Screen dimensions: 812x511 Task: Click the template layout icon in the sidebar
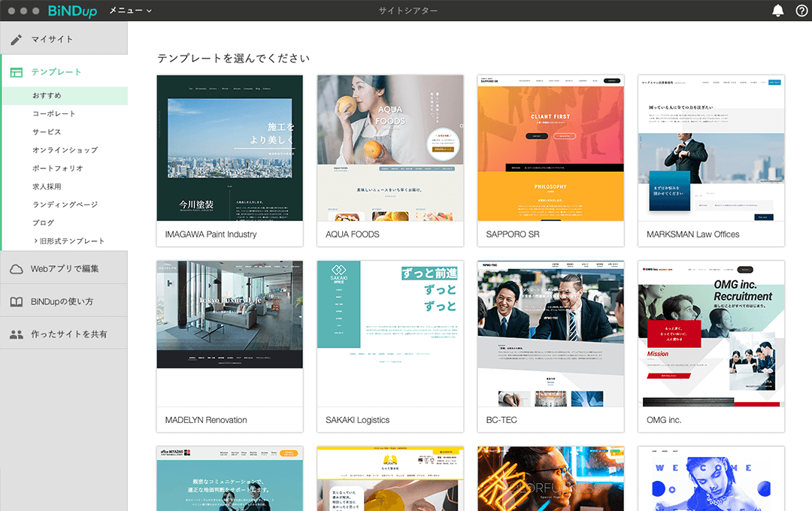[17, 72]
